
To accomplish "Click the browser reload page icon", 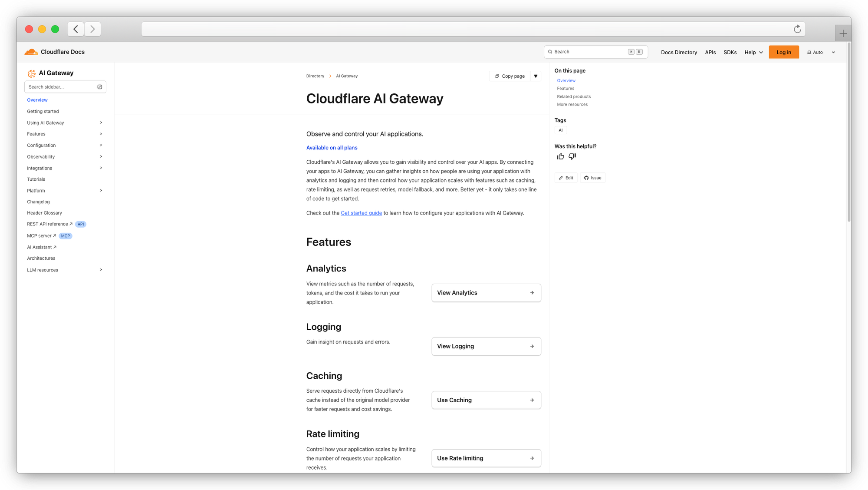I will (797, 29).
